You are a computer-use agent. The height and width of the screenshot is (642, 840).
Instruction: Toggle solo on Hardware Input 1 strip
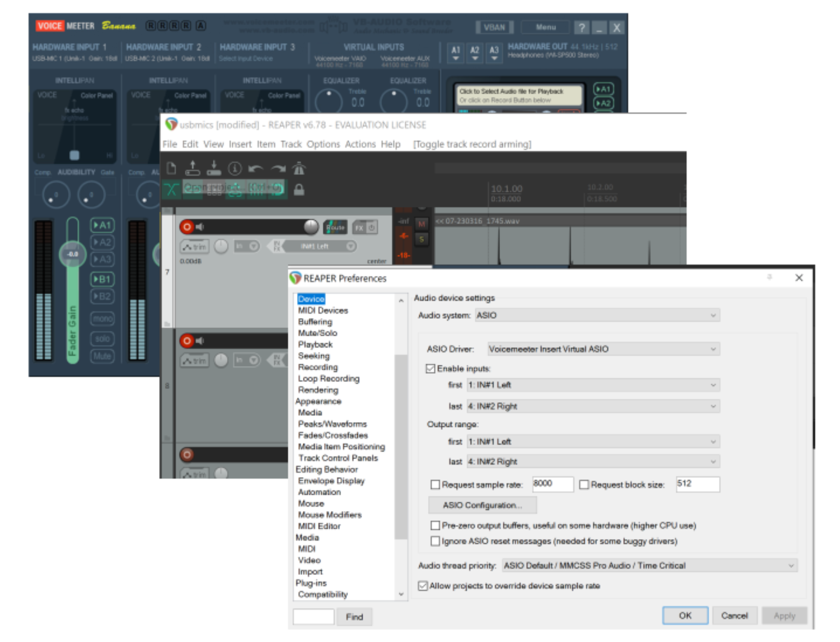click(x=102, y=339)
